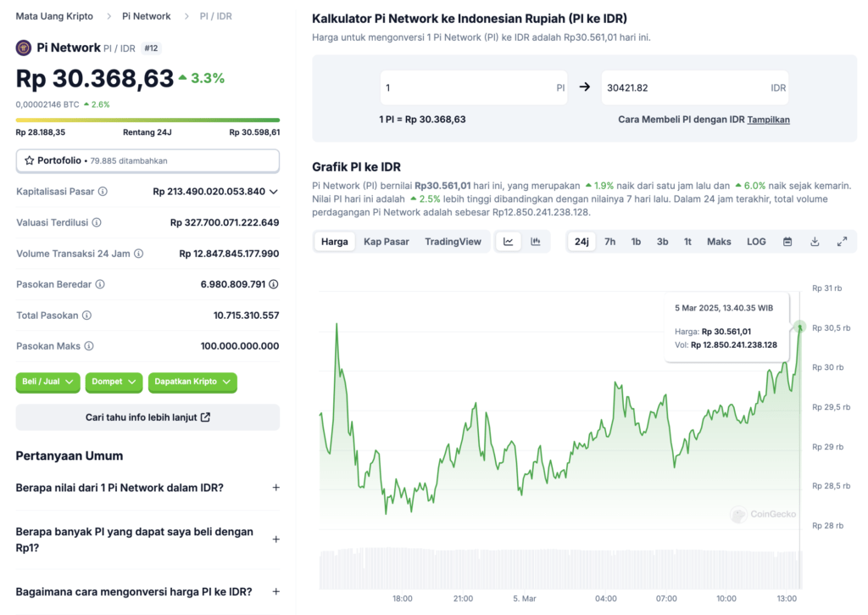Click the latest price point on chart
The height and width of the screenshot is (615, 868).
click(799, 327)
